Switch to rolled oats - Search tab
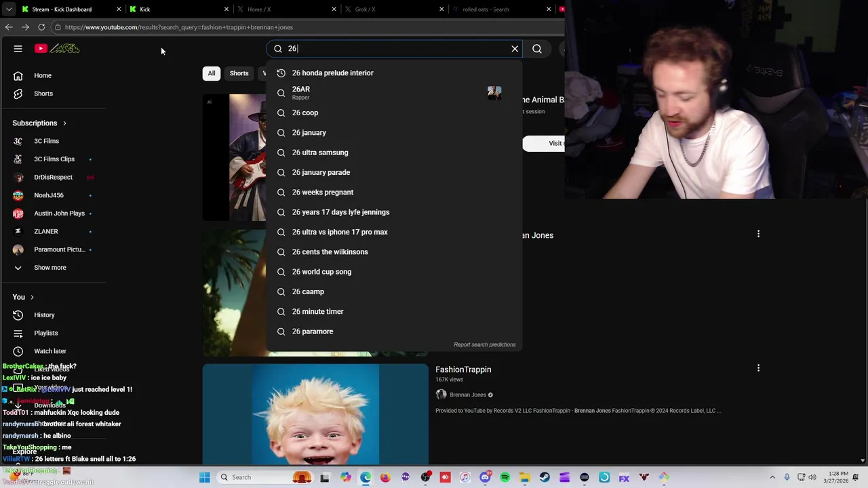Screen dimensions: 868x488 [500, 9]
